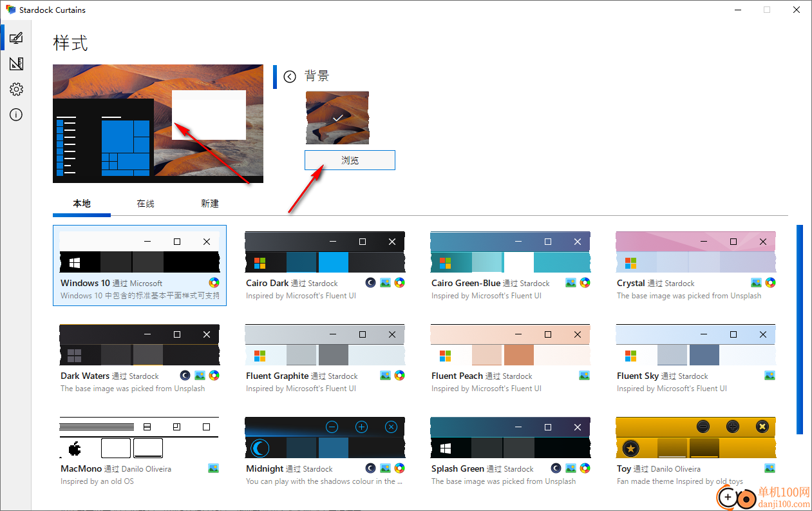Click the background image icon on Fluent Peach
This screenshot has height=511, width=812.
pyautogui.click(x=585, y=375)
